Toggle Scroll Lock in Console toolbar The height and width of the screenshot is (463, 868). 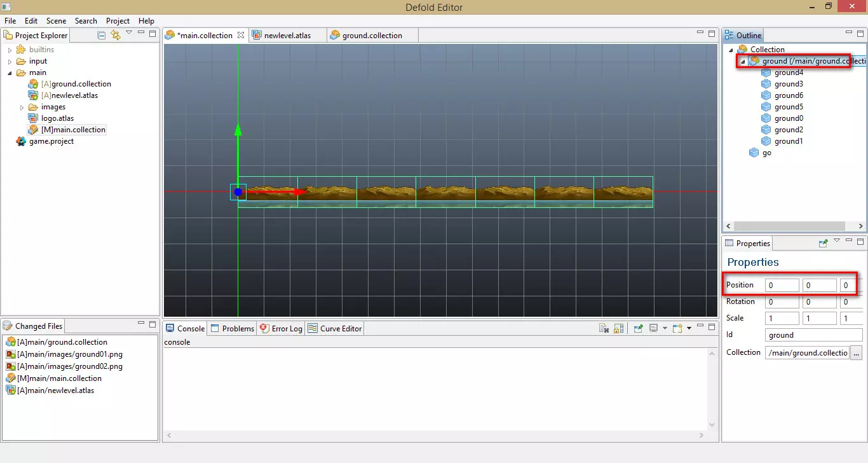point(618,328)
